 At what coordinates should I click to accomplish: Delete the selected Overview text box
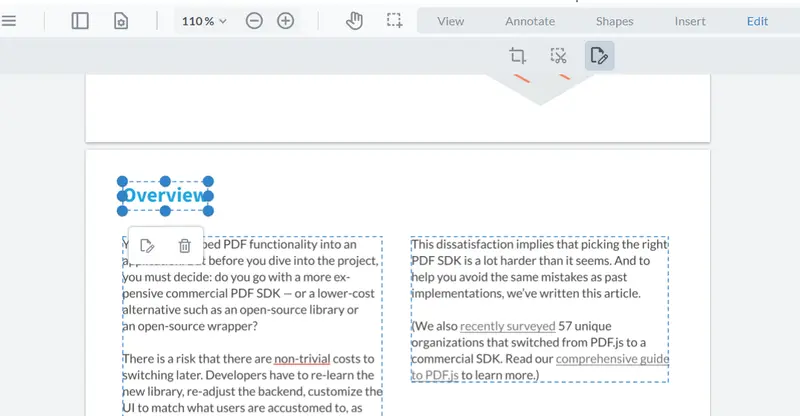185,246
